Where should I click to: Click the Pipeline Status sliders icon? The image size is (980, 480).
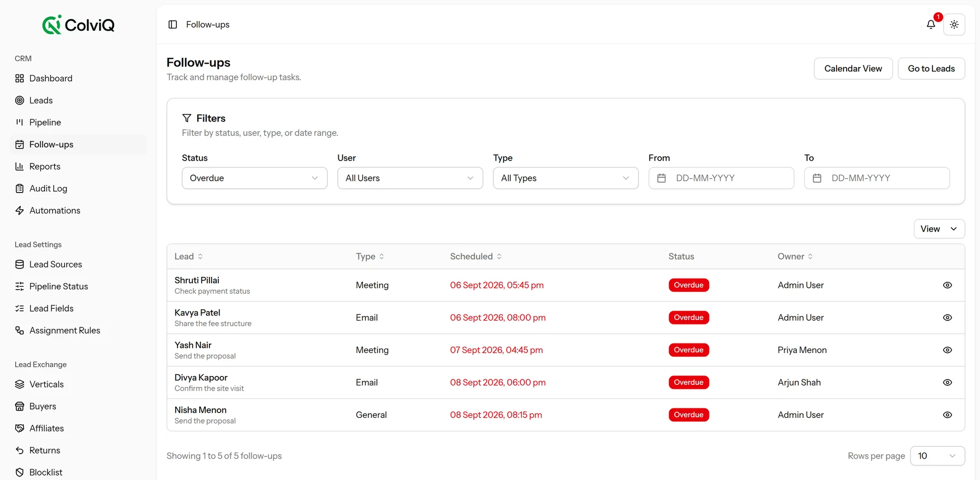20,286
